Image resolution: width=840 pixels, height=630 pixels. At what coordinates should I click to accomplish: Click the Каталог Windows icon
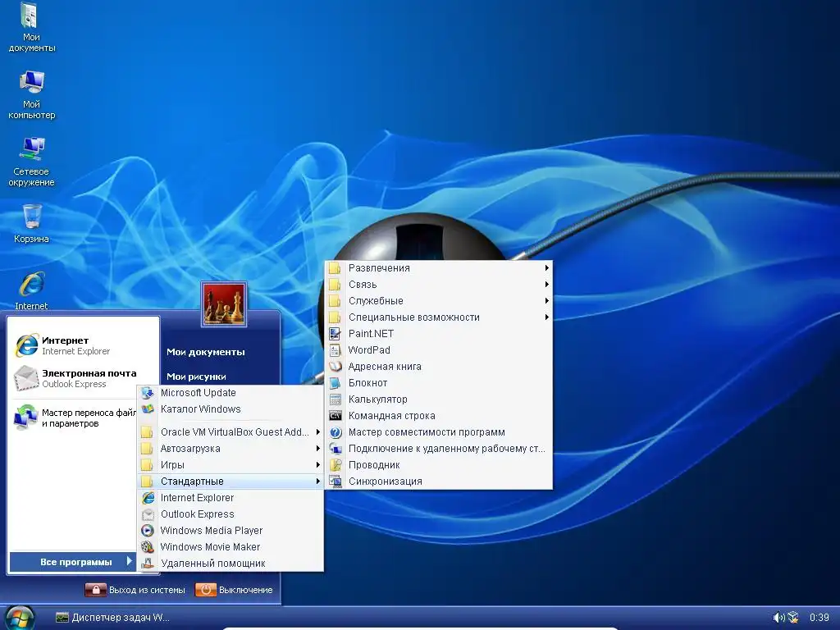tap(148, 409)
